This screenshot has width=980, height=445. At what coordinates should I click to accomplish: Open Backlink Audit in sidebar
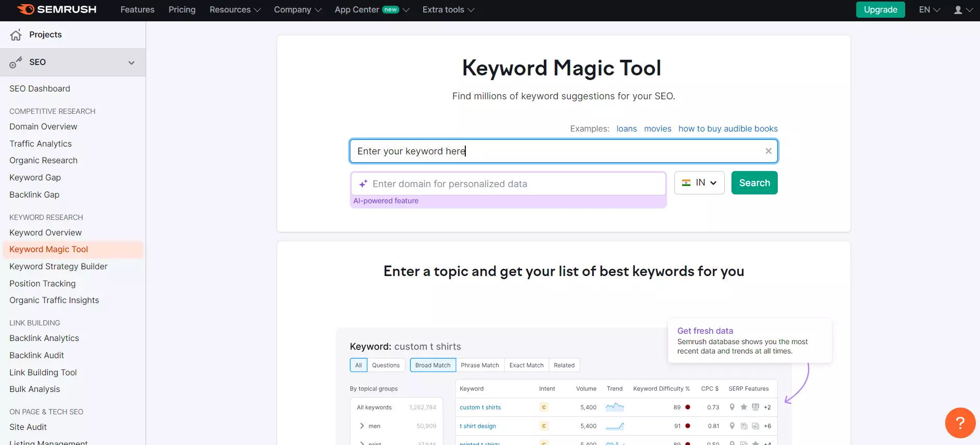(36, 356)
